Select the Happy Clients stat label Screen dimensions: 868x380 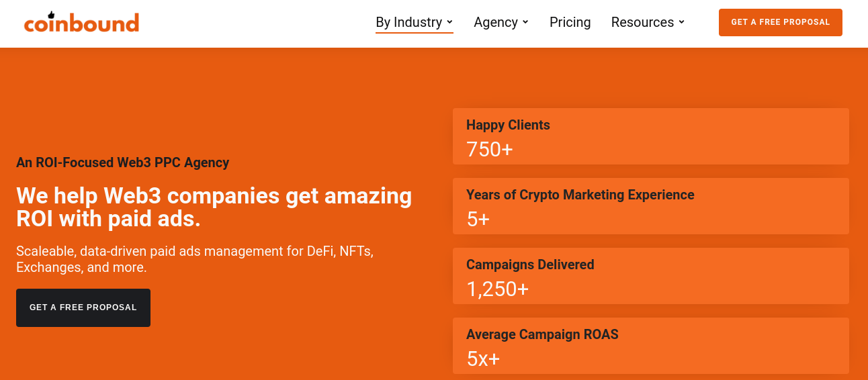point(508,125)
